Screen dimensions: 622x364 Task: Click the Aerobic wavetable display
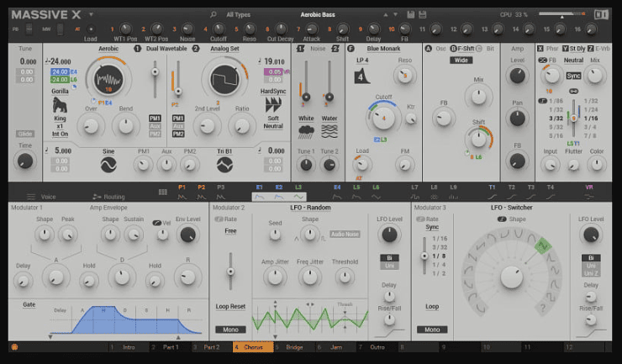[x=108, y=79]
